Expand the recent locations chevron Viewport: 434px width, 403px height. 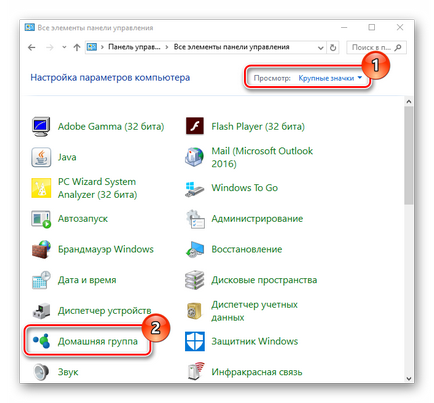coord(64,47)
